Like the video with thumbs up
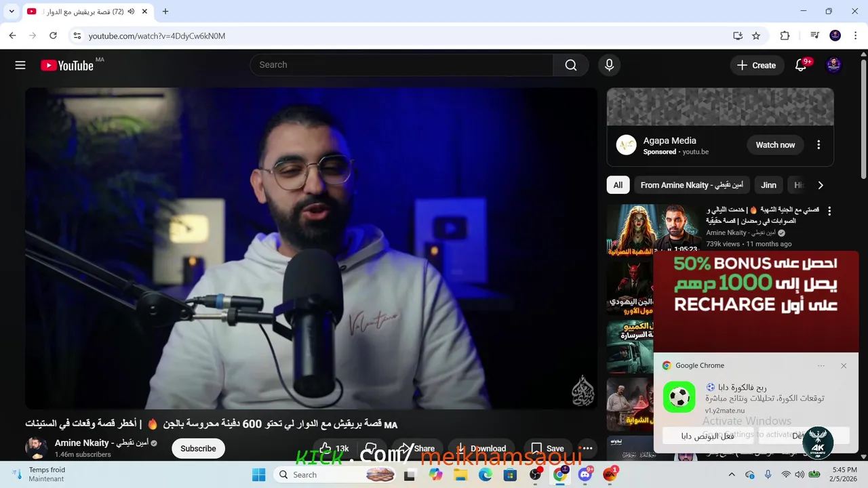Viewport: 868px width, 488px height. [x=334, y=448]
